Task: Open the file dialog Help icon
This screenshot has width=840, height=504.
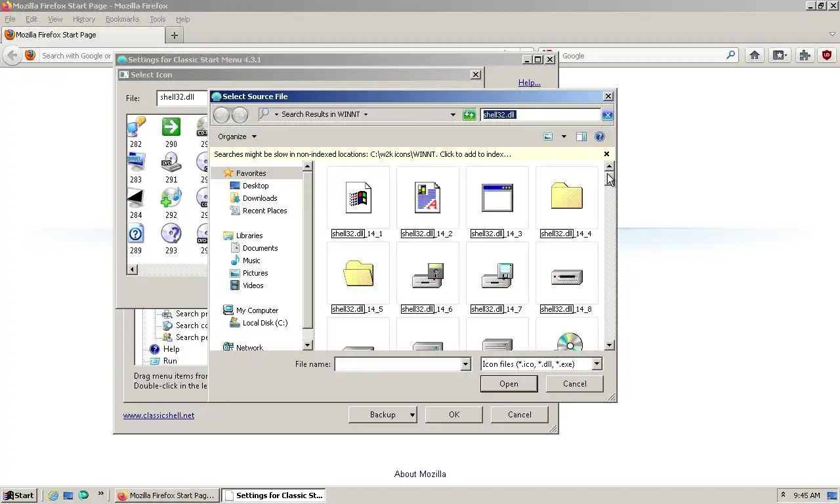Action: pyautogui.click(x=600, y=136)
